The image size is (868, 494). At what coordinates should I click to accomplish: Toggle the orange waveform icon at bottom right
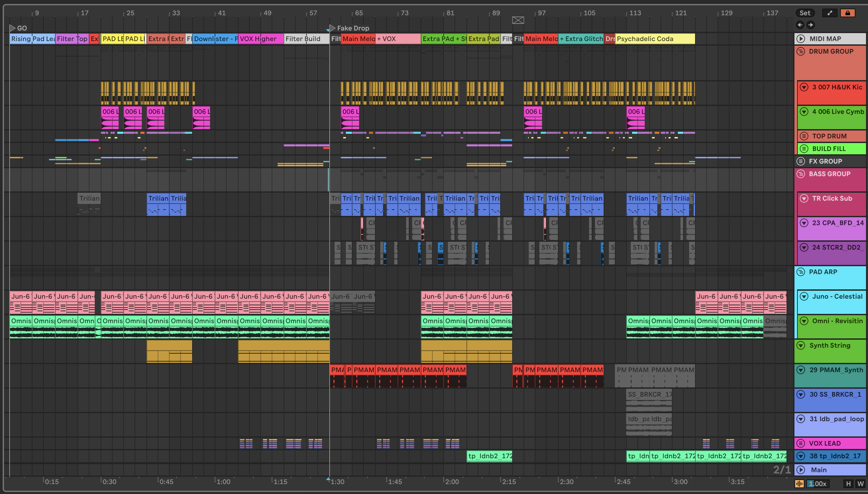tap(799, 483)
